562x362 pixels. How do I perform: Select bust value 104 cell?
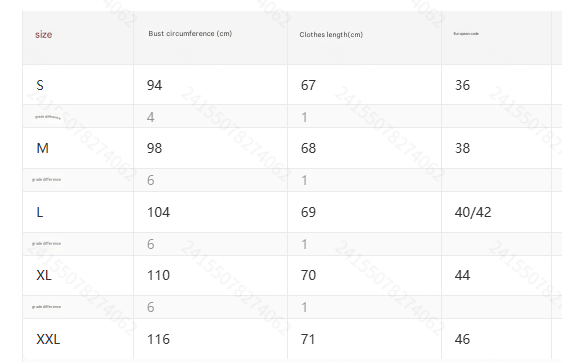[x=158, y=212]
